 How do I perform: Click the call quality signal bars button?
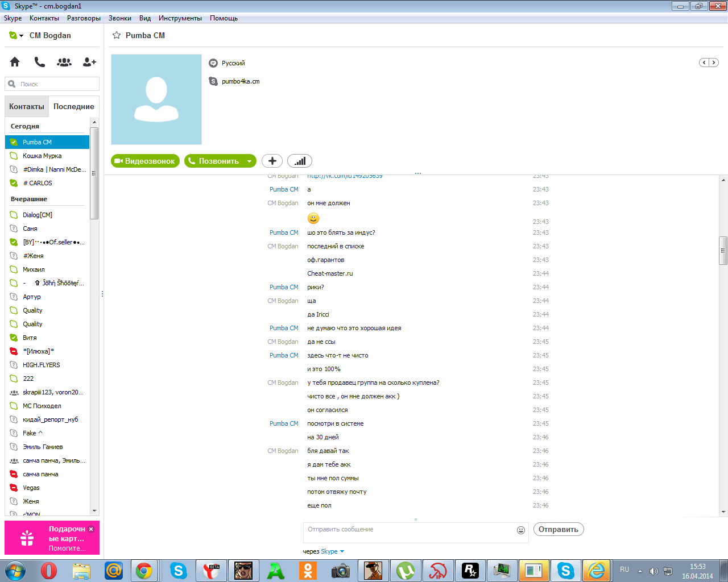pyautogui.click(x=300, y=161)
